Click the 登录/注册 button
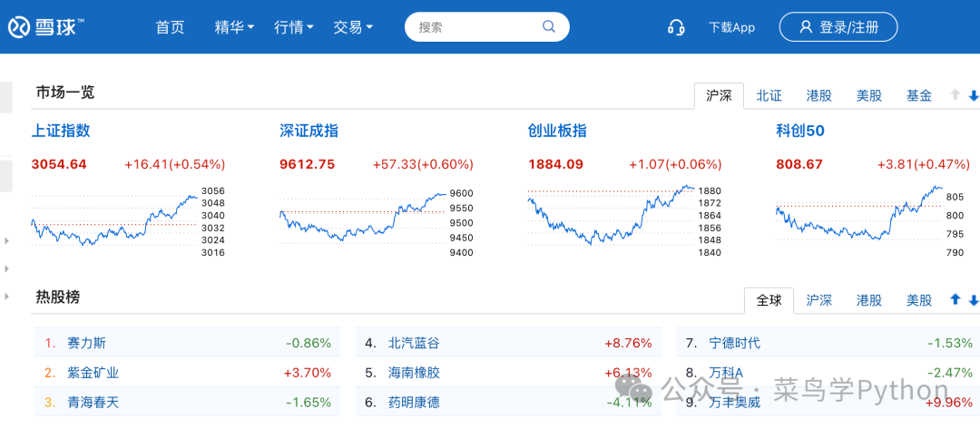980x429 pixels. point(838,27)
